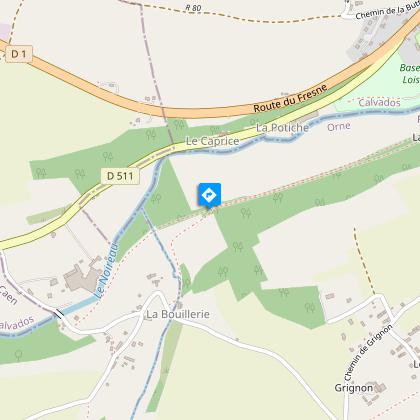Click the Grignon village label
The width and height of the screenshot is (420, 420).
tap(354, 388)
